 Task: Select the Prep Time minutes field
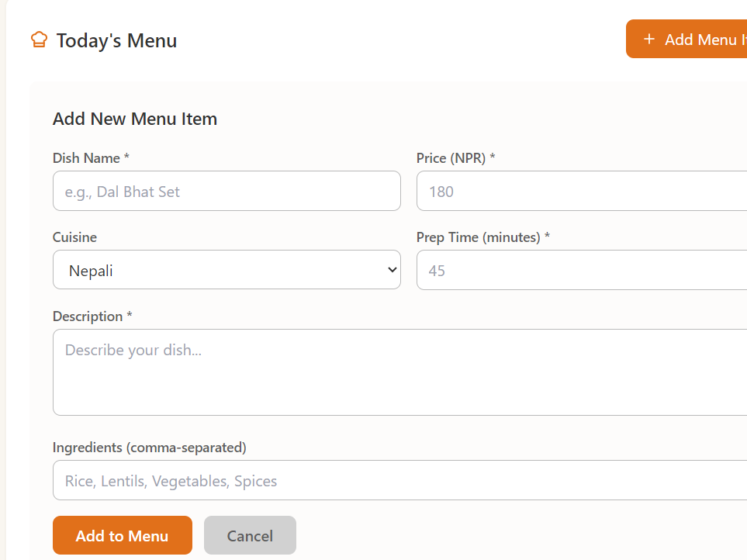pyautogui.click(x=582, y=270)
